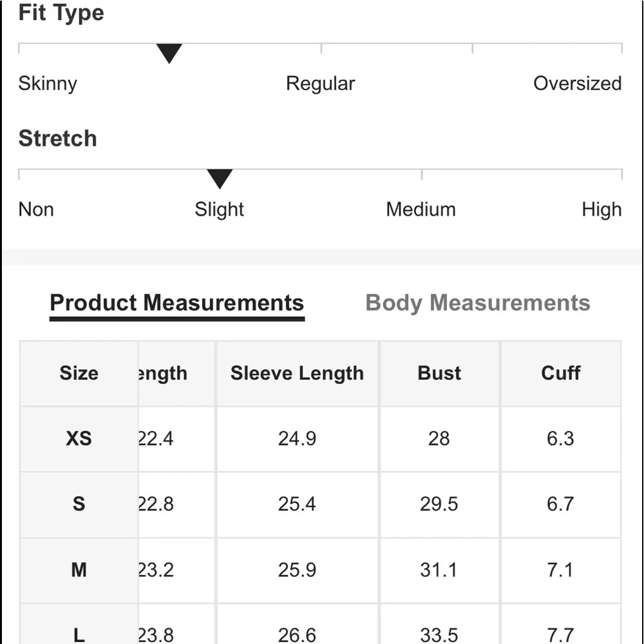
Task: Click the High stretch label
Action: click(x=601, y=210)
